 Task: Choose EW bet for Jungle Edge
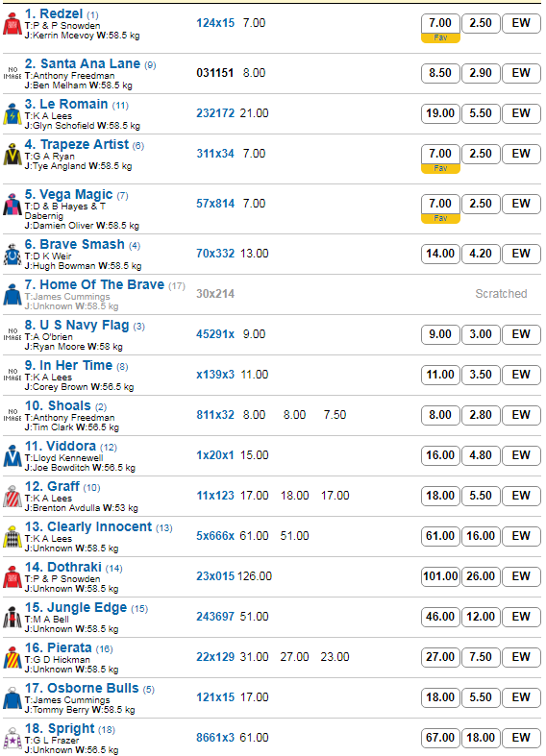pos(521,616)
